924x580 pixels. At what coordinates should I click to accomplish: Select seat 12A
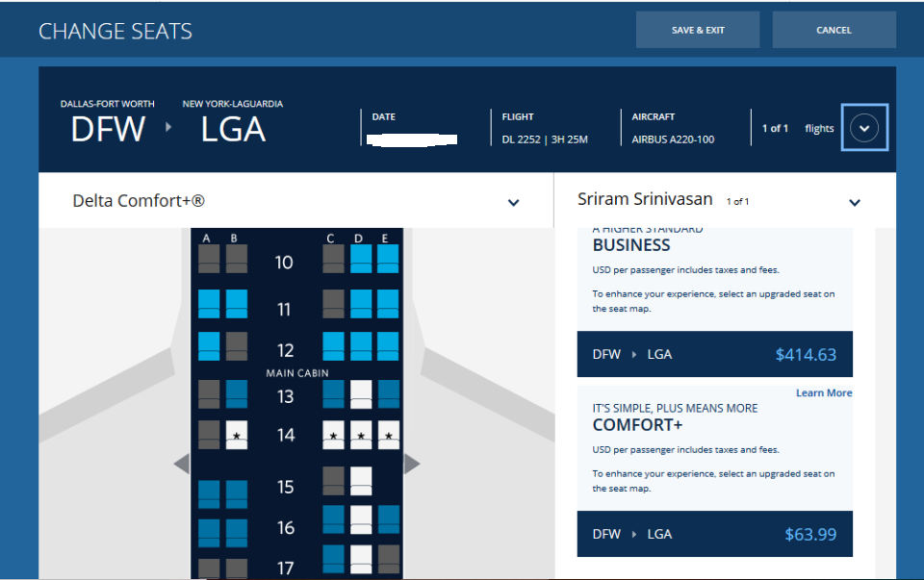[209, 346]
